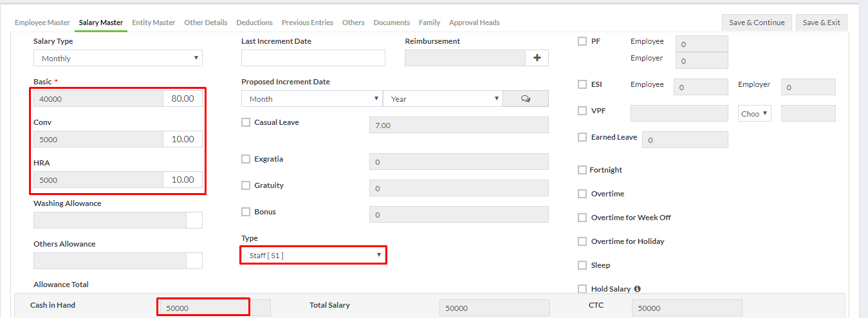Check the Earned Leave option
The image size is (868, 318).
pos(582,137)
